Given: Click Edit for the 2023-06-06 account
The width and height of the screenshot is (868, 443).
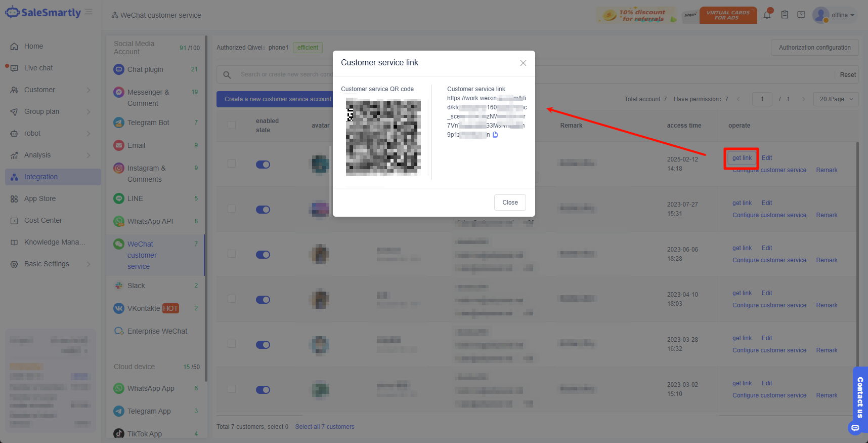Looking at the screenshot, I should click(767, 248).
